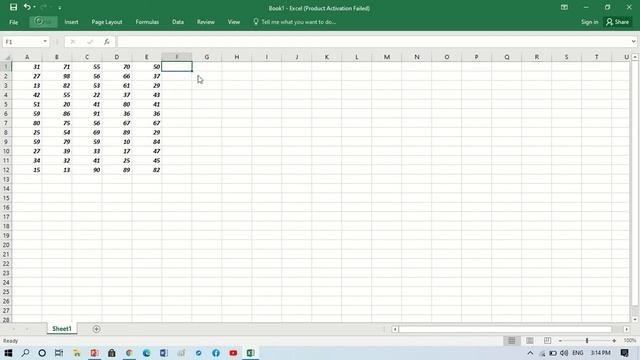Open Task View in the taskbar

click(59, 353)
